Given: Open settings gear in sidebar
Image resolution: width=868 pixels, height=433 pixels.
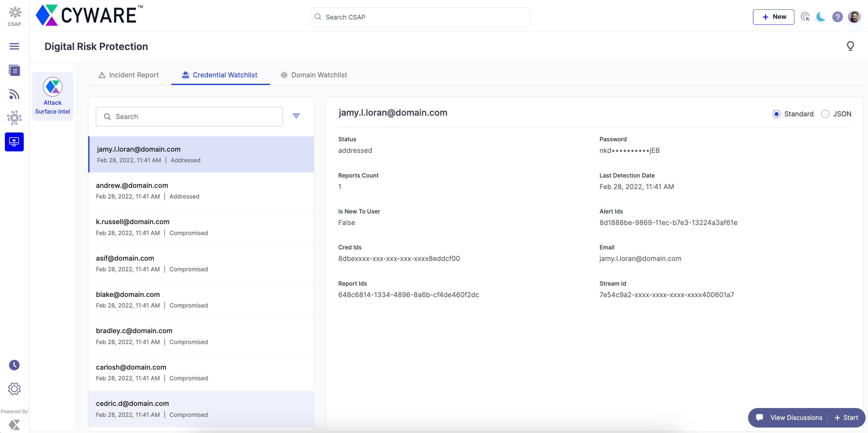Looking at the screenshot, I should (14, 389).
